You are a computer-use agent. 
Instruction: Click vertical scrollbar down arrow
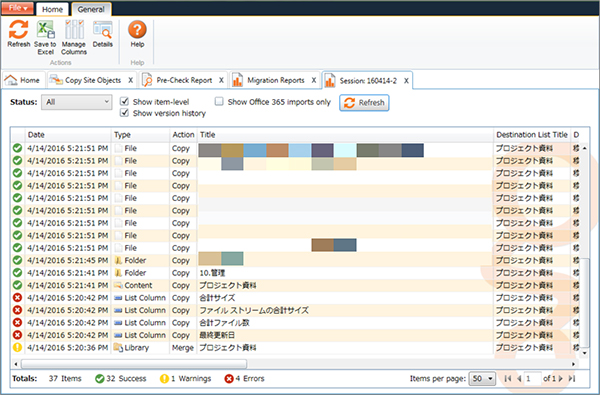[584, 353]
